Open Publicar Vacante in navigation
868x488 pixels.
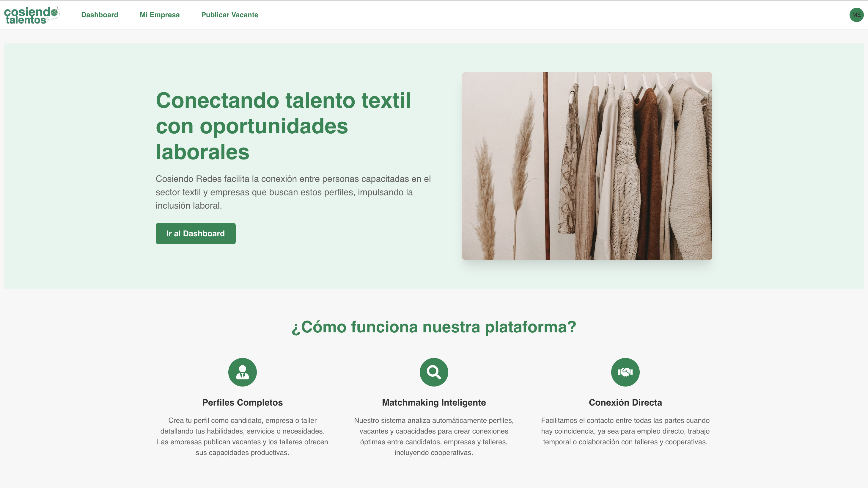pyautogui.click(x=229, y=15)
